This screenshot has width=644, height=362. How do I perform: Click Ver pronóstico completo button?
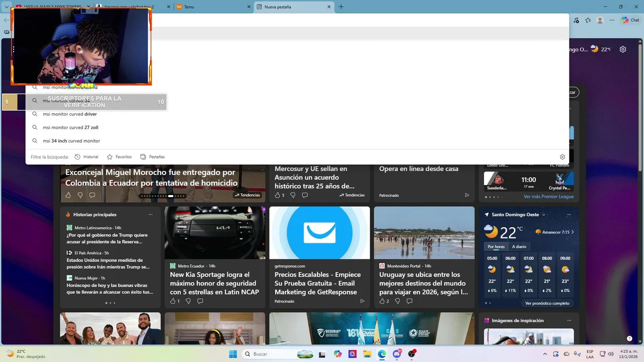547,303
